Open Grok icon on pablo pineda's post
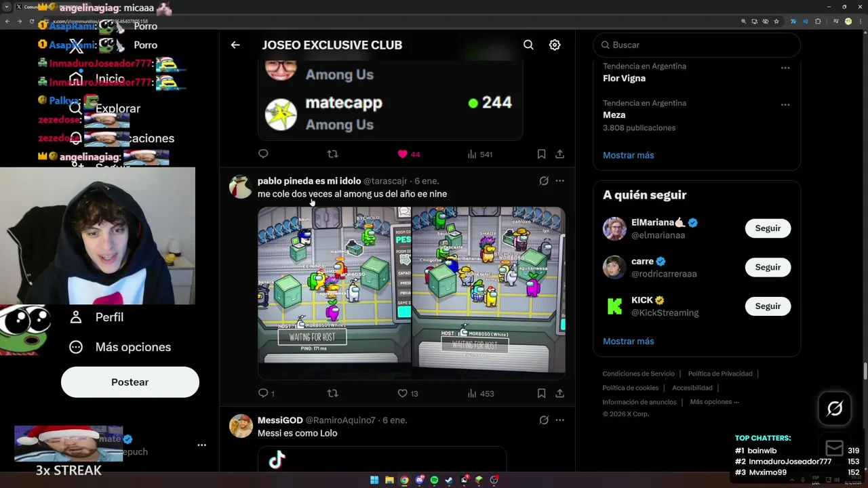 pos(543,181)
